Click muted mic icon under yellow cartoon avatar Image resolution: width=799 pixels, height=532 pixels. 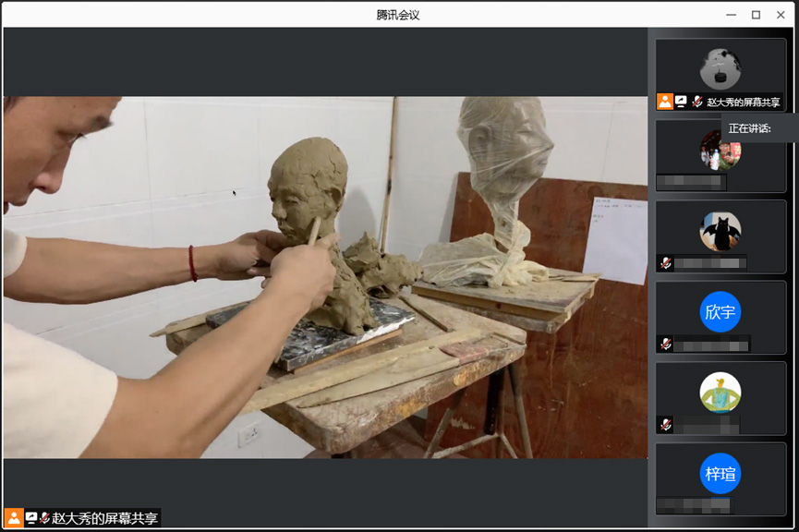pos(665,425)
